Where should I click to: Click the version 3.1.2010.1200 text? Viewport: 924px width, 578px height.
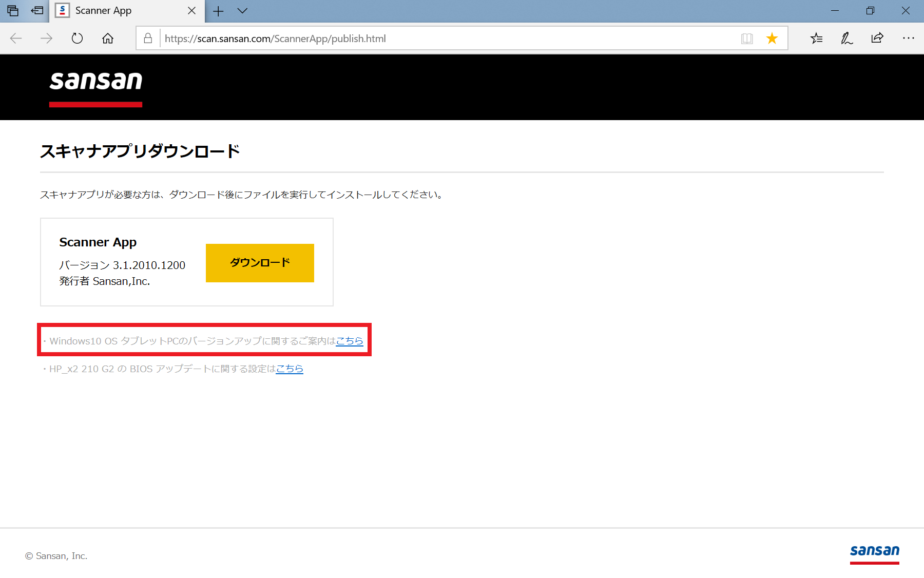pos(122,265)
